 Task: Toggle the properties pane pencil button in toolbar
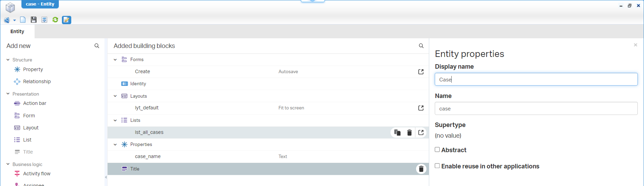66,20
